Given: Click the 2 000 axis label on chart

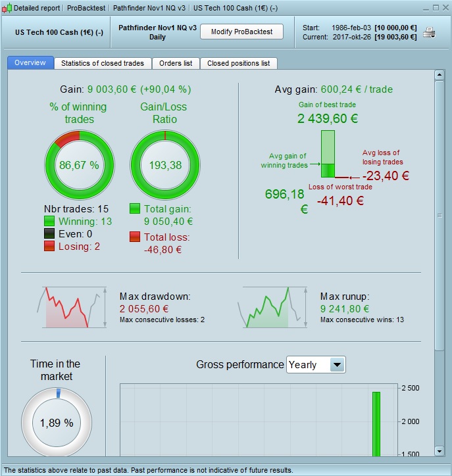Looking at the screenshot, I should point(411,421).
